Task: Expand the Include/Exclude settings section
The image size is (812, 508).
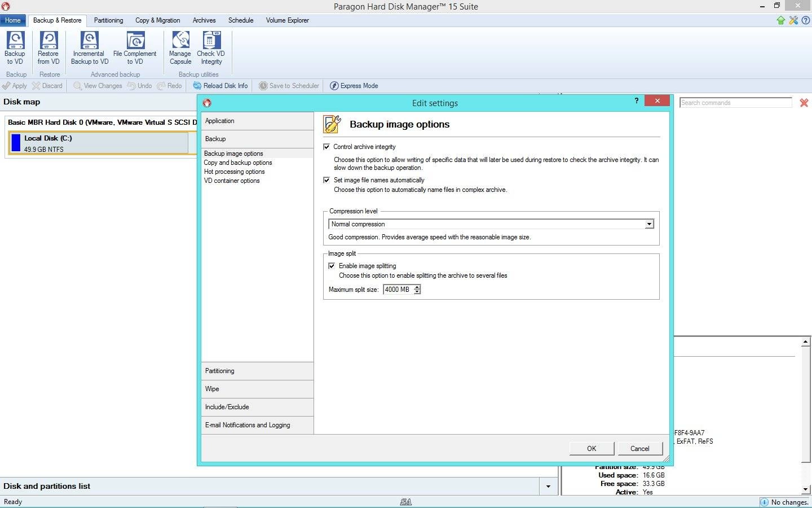Action: (257, 407)
